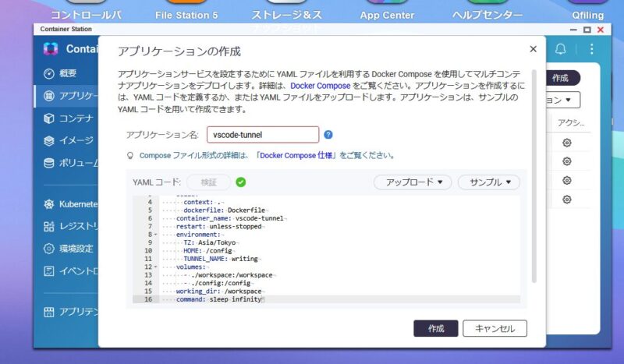Click the context: . line
This screenshot has width=624, height=364.
tap(202, 202)
